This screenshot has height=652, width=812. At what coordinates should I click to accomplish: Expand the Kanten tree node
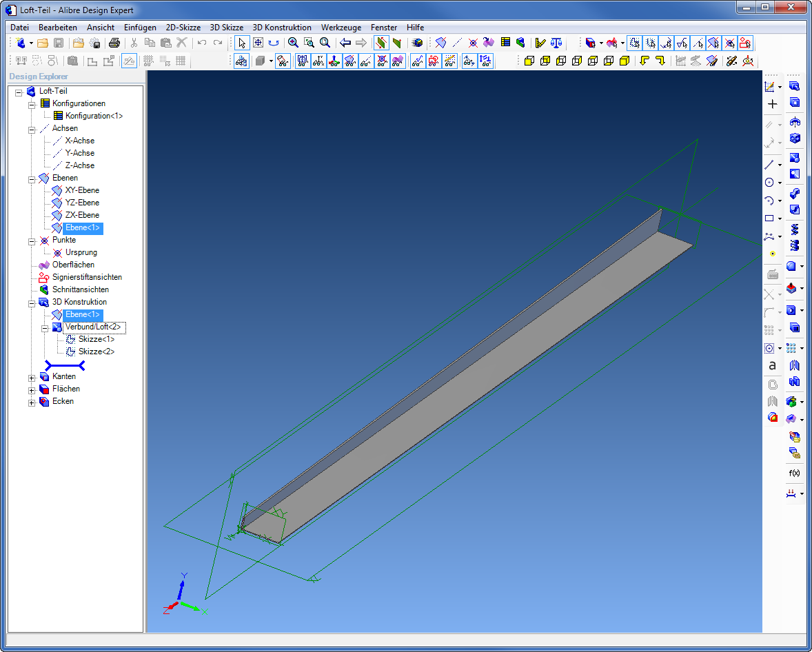point(32,378)
